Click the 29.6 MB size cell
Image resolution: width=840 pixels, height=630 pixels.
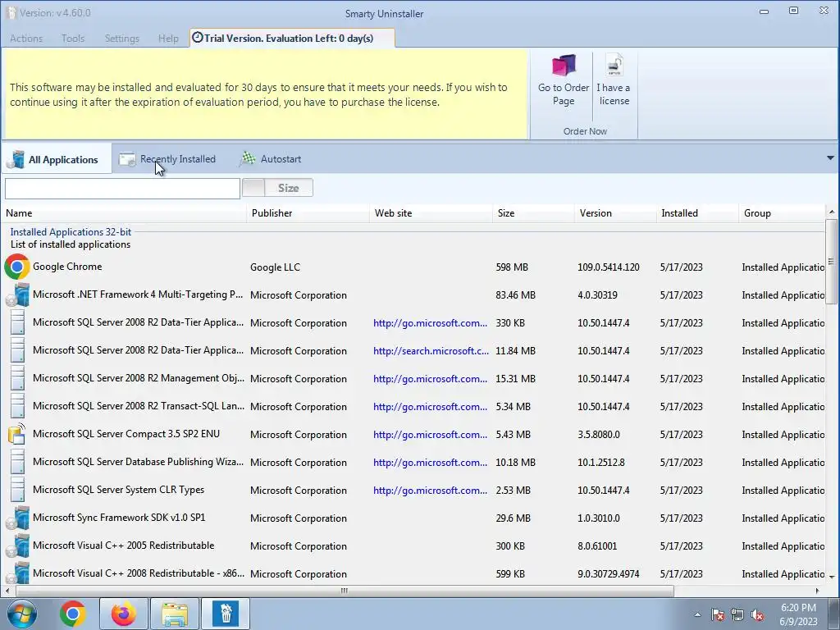(513, 518)
